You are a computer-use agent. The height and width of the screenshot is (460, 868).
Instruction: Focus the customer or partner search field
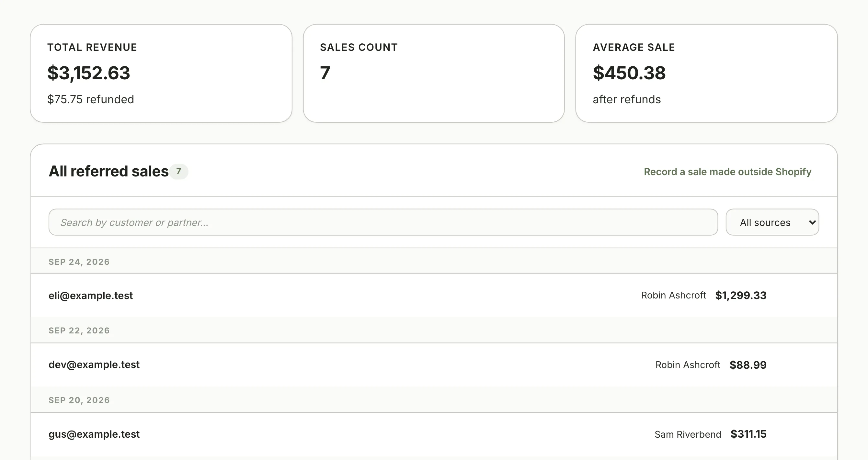tap(383, 222)
